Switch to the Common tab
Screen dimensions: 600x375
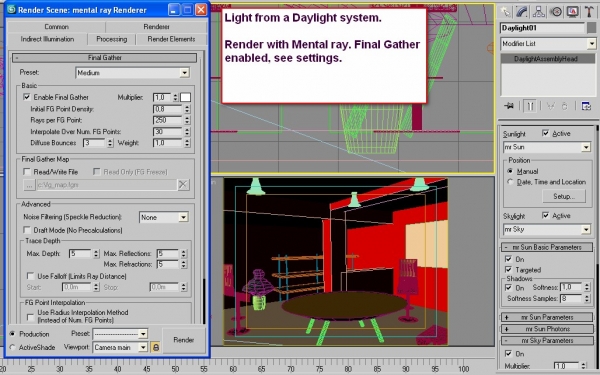pyautogui.click(x=56, y=27)
